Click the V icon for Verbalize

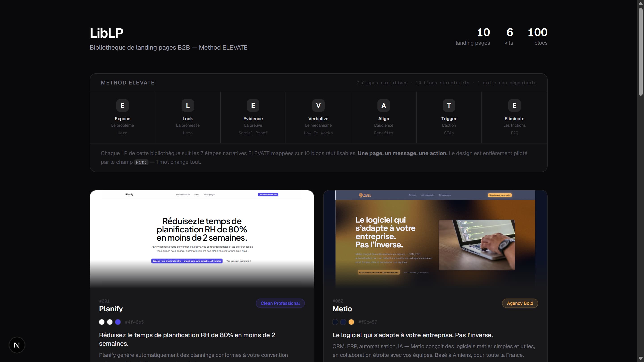click(318, 105)
